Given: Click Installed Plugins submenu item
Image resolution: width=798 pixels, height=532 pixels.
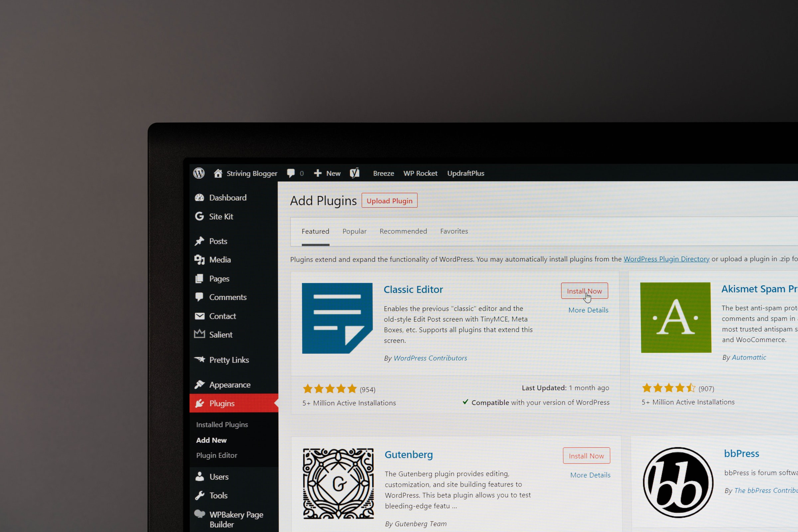Looking at the screenshot, I should click(x=222, y=424).
